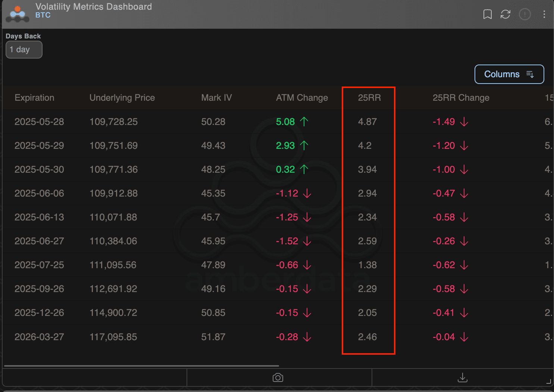Click ATM Change value -0.28
Screen dimensions: 554x392
pyautogui.click(x=287, y=337)
